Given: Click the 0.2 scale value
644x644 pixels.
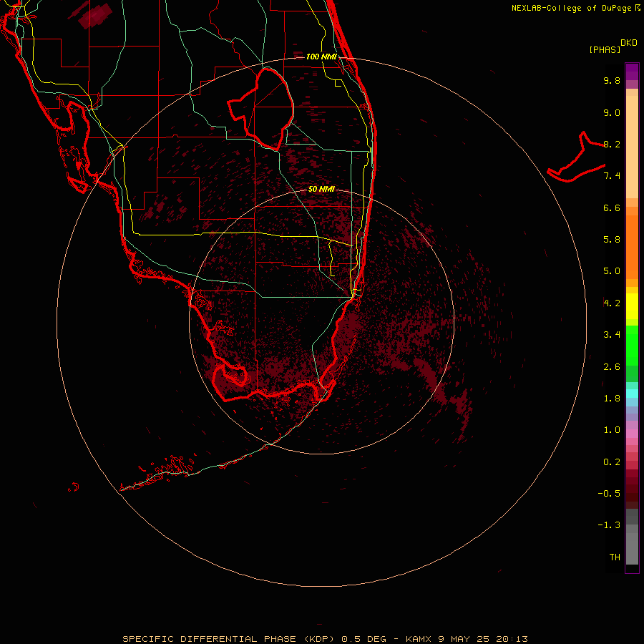Looking at the screenshot, I should (x=612, y=462).
